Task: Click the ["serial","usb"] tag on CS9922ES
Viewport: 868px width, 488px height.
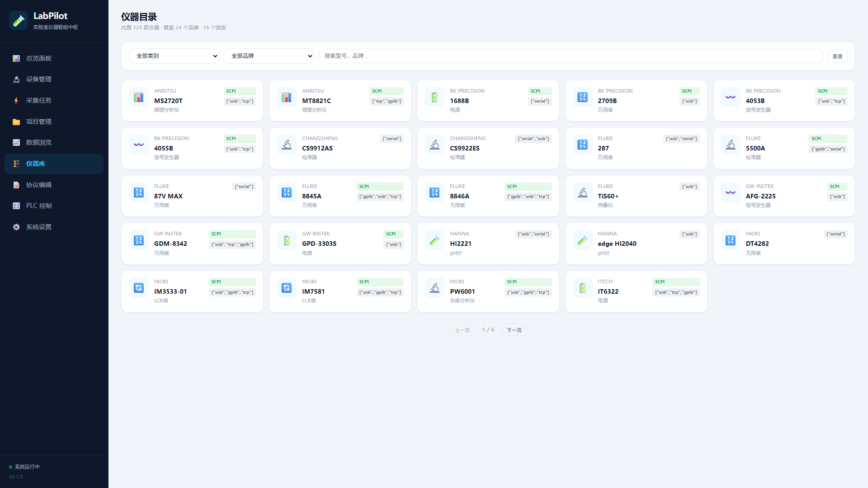Action: click(x=533, y=139)
